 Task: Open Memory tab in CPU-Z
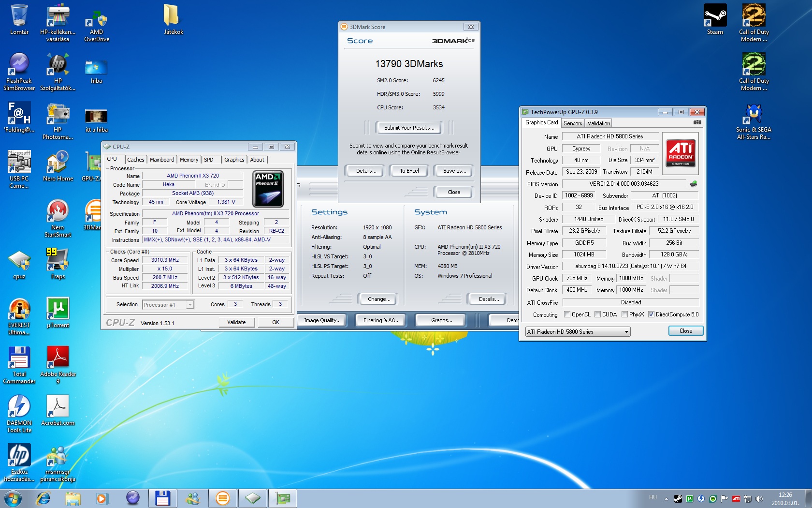point(189,160)
